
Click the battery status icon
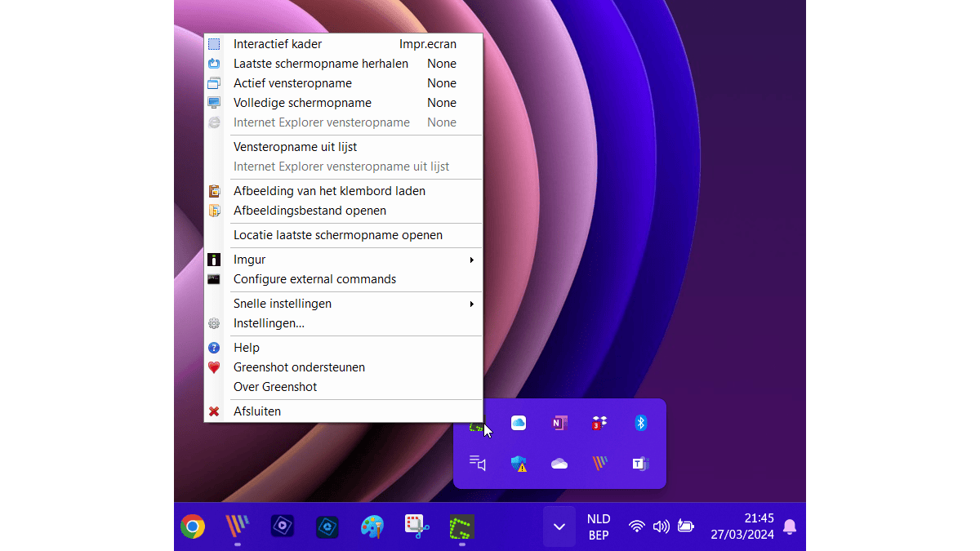click(x=686, y=527)
